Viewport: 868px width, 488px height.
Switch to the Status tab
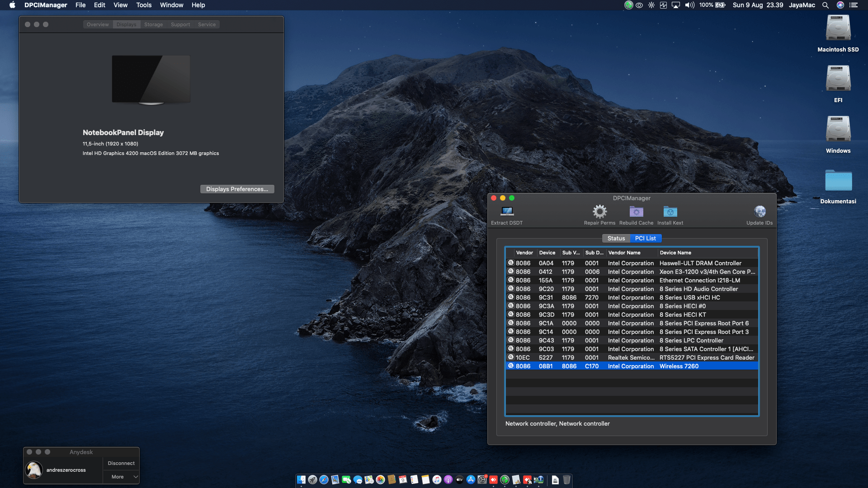[616, 238]
